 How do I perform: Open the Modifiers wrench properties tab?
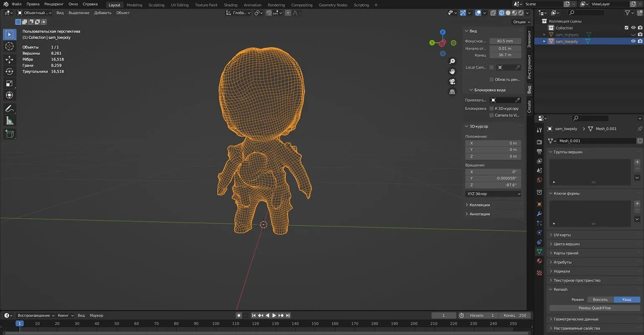point(539,214)
